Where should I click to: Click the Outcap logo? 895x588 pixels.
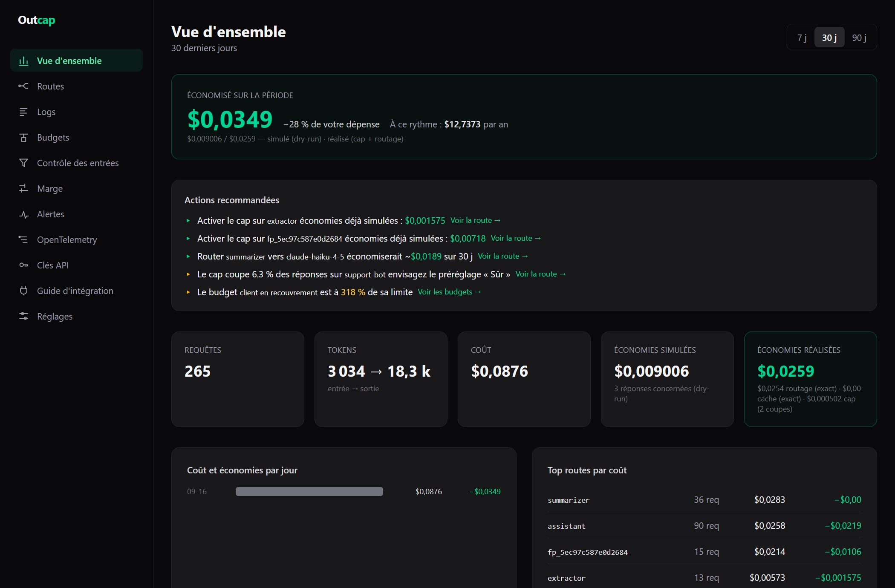tap(37, 20)
